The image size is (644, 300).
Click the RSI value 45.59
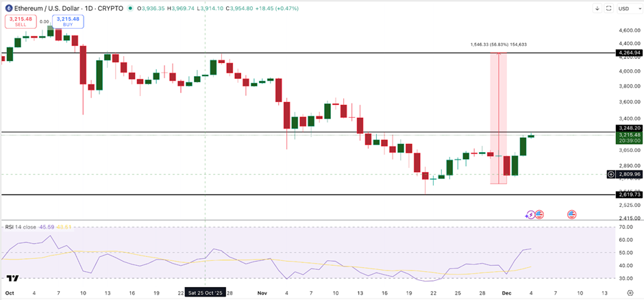(x=46, y=227)
